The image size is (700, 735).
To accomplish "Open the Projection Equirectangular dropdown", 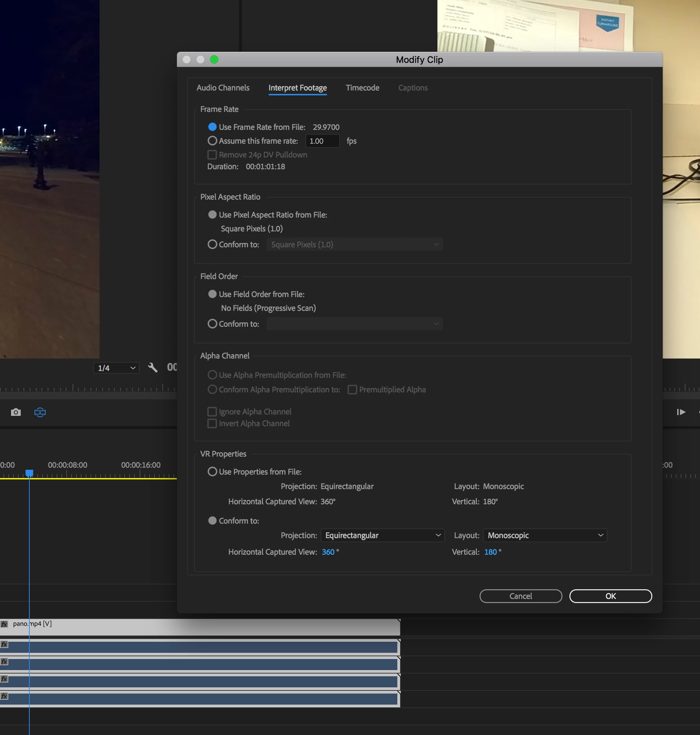I will pyautogui.click(x=382, y=535).
